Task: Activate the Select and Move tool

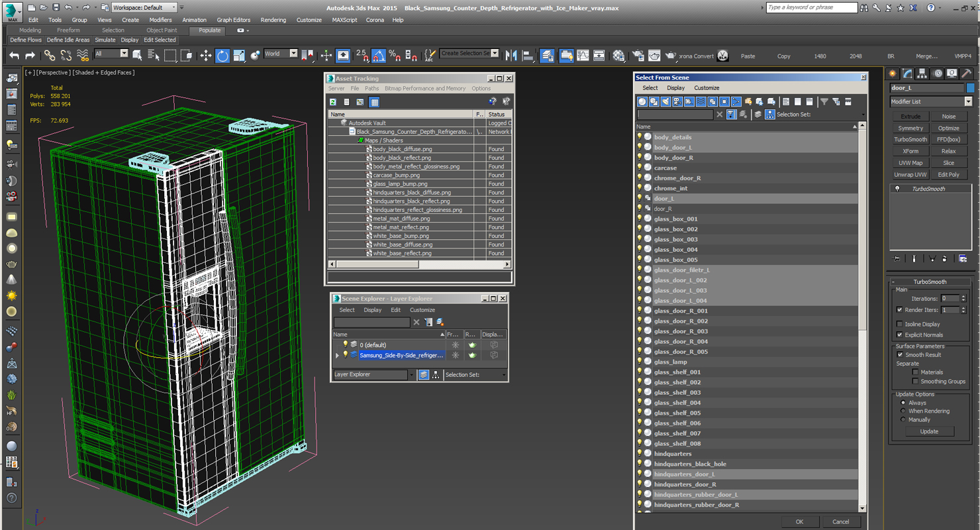Action: tap(205, 56)
